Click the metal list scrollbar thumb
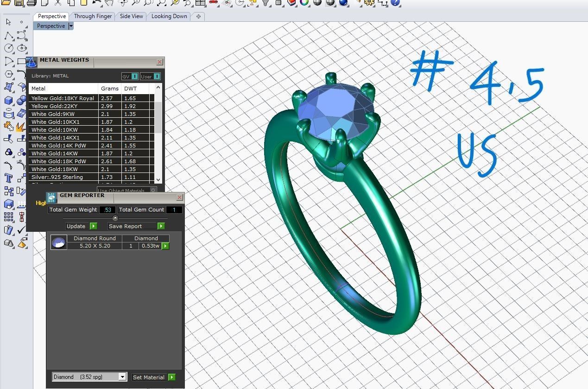 (158, 117)
